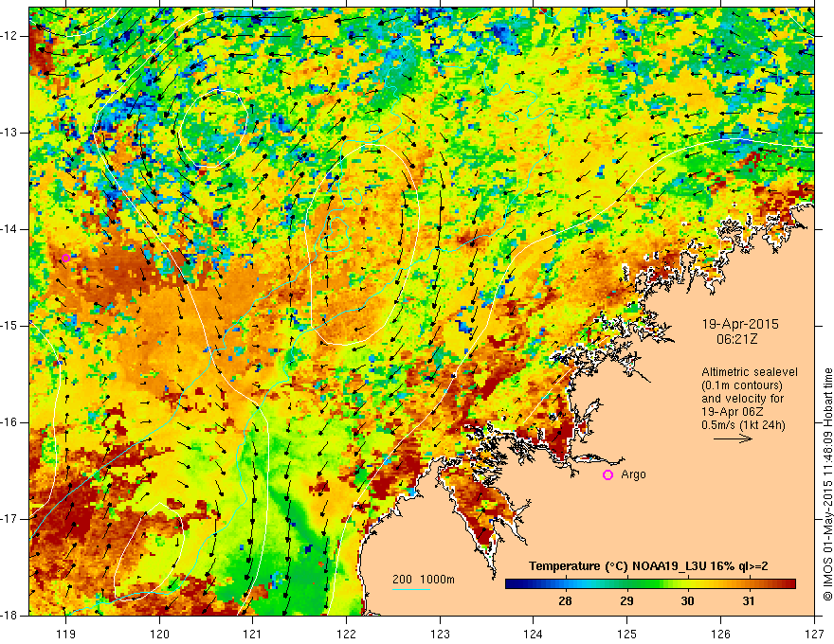Click latitude label -13

click(x=10, y=133)
